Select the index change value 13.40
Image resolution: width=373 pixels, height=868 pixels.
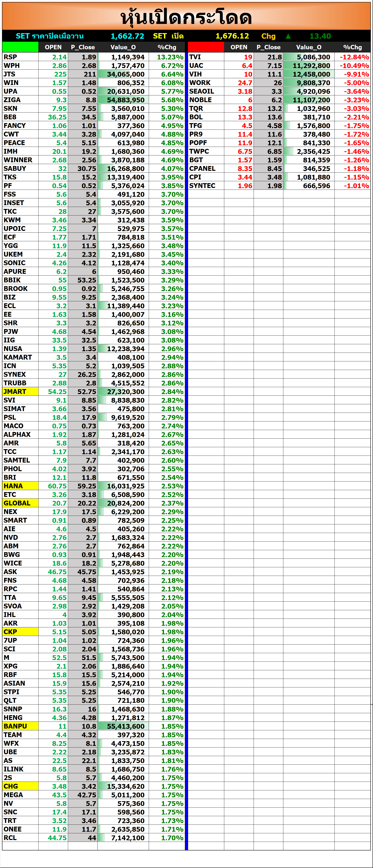coord(320,36)
